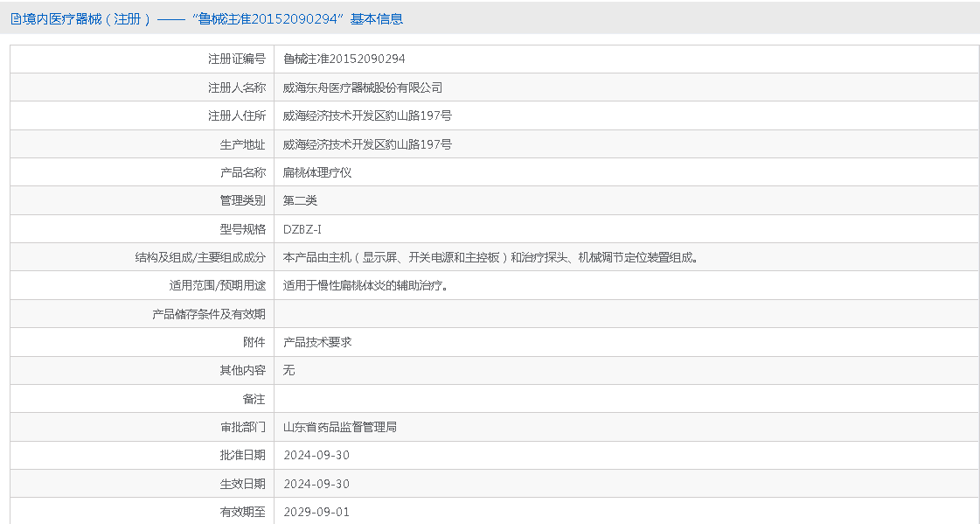Select the text starting 本产品由主机
This screenshot has height=524, width=980.
click(x=490, y=257)
